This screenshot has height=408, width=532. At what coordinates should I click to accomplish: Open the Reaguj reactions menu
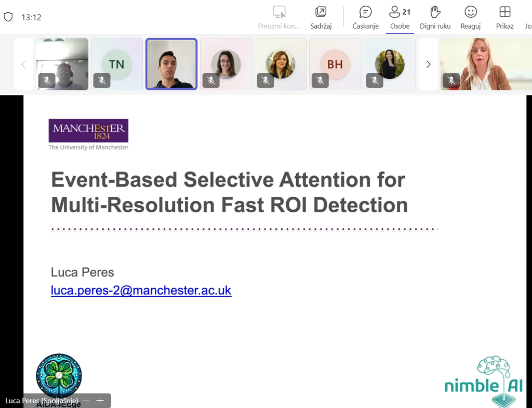(470, 17)
